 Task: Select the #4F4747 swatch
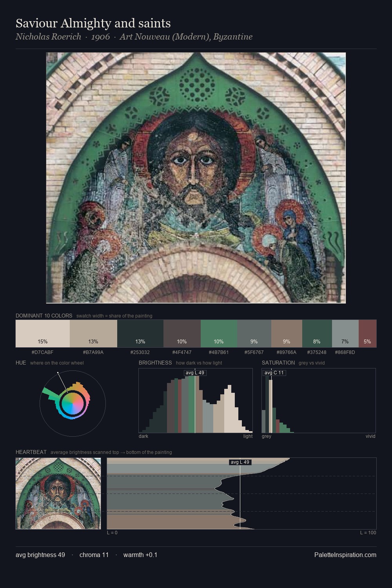[182, 334]
